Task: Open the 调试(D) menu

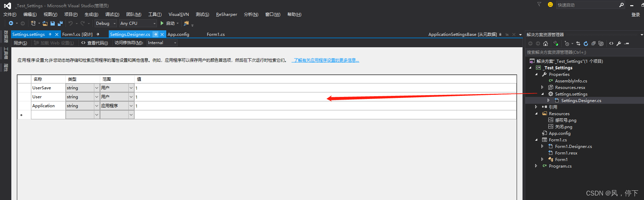Action: point(112,14)
